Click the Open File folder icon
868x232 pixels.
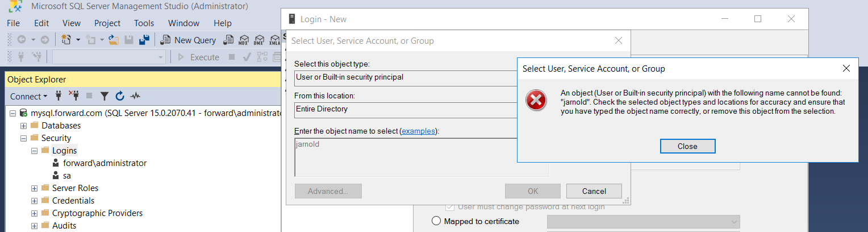(x=114, y=40)
